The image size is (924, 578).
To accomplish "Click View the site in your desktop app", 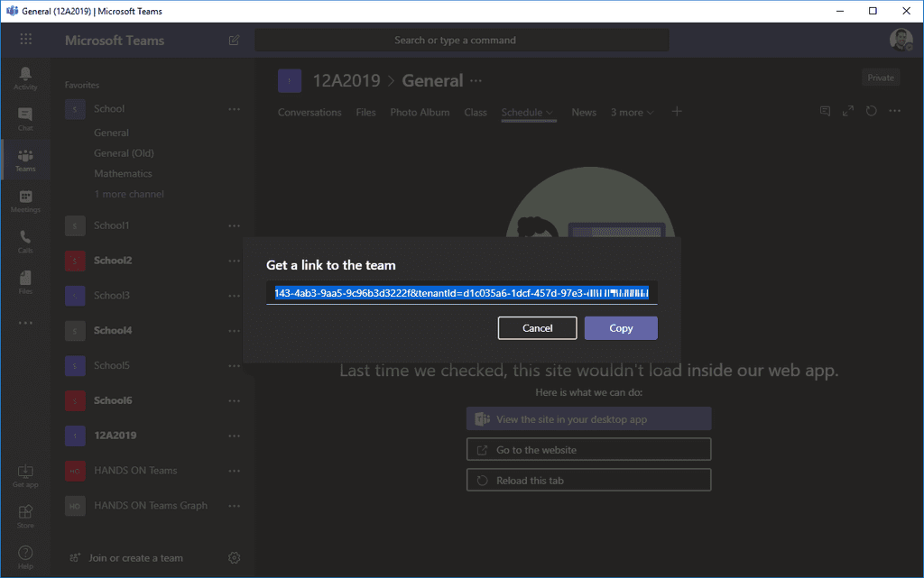I will [588, 419].
